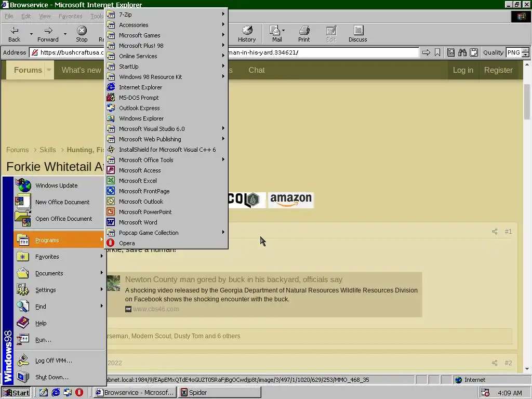This screenshot has height=399, width=532.
Task: Launch Microsoft Excel from Programs list
Action: pyautogui.click(x=166, y=180)
